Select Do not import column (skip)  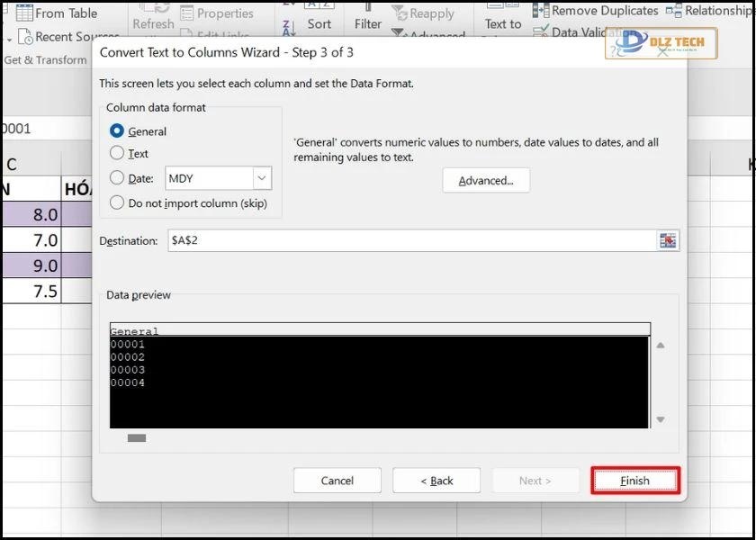click(117, 202)
